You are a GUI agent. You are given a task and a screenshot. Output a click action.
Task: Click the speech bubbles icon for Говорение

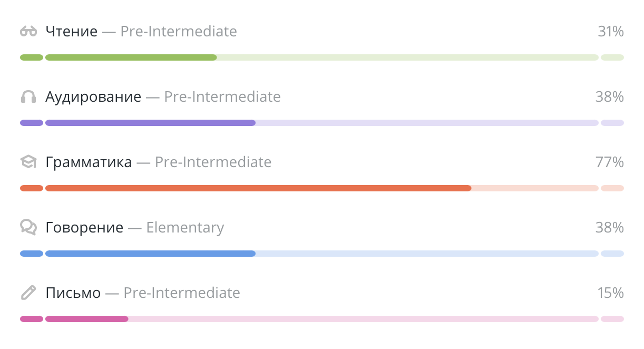28,227
